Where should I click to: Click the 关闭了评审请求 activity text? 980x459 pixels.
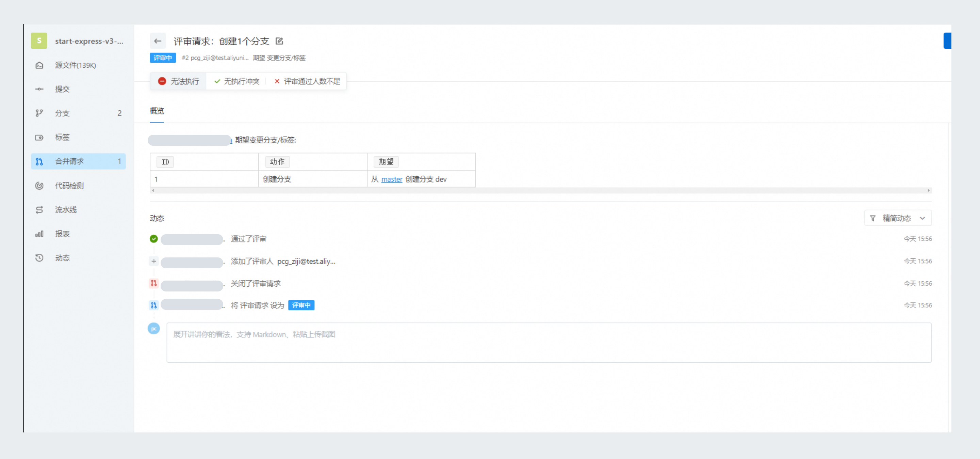[x=256, y=284]
